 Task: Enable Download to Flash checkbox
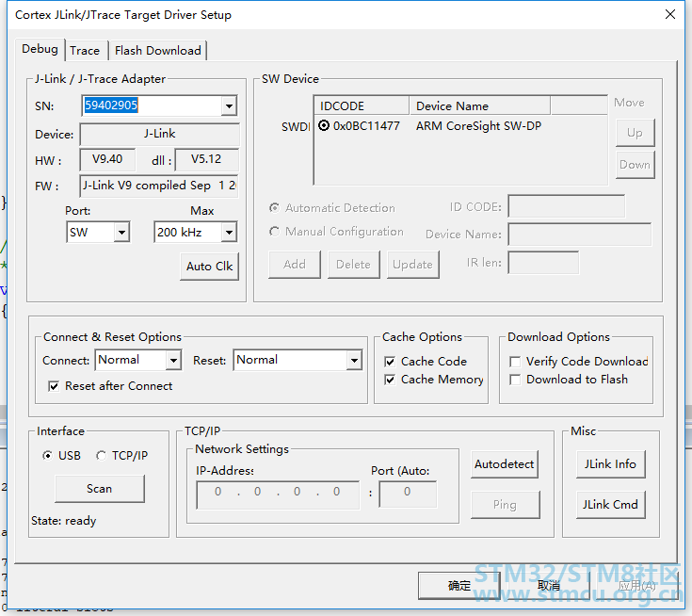(x=515, y=380)
